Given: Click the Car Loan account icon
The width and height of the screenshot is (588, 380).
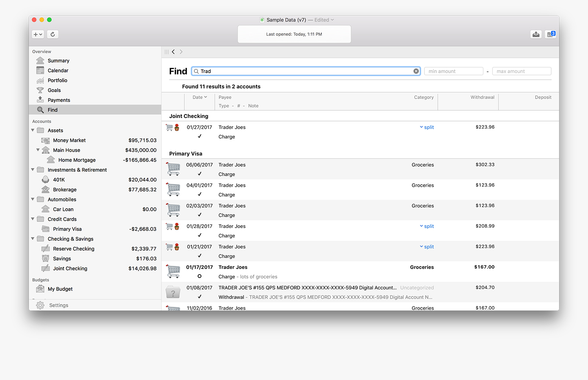Looking at the screenshot, I should tap(46, 209).
